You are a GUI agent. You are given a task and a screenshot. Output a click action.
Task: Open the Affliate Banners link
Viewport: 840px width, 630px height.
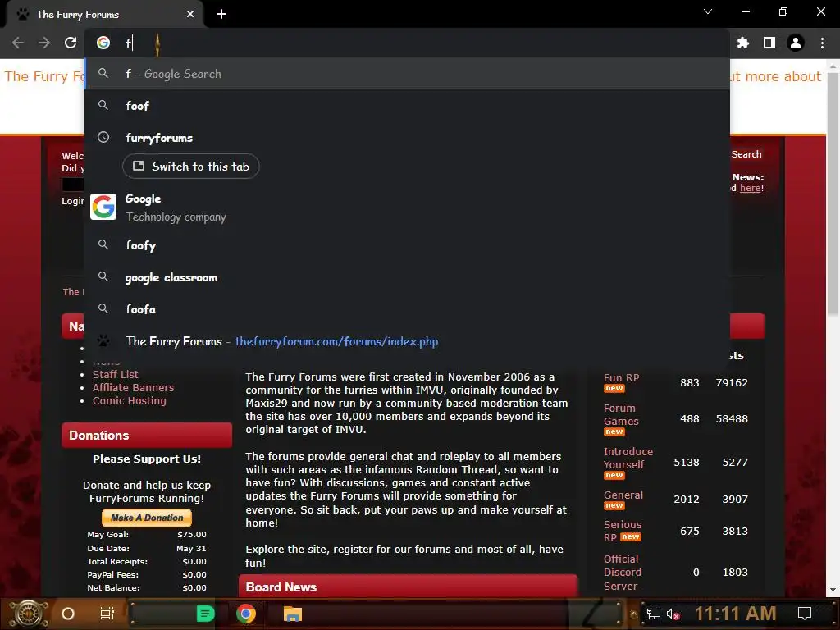pos(133,387)
